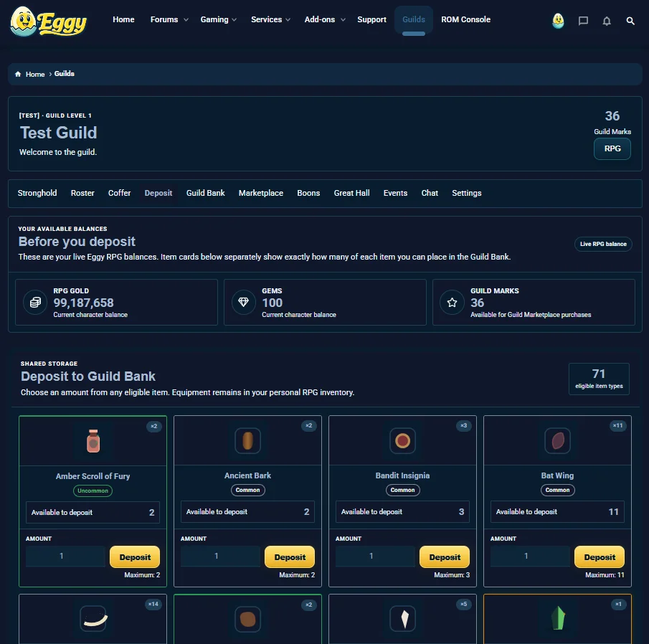
Task: Go to the Home nav item
Action: click(123, 19)
